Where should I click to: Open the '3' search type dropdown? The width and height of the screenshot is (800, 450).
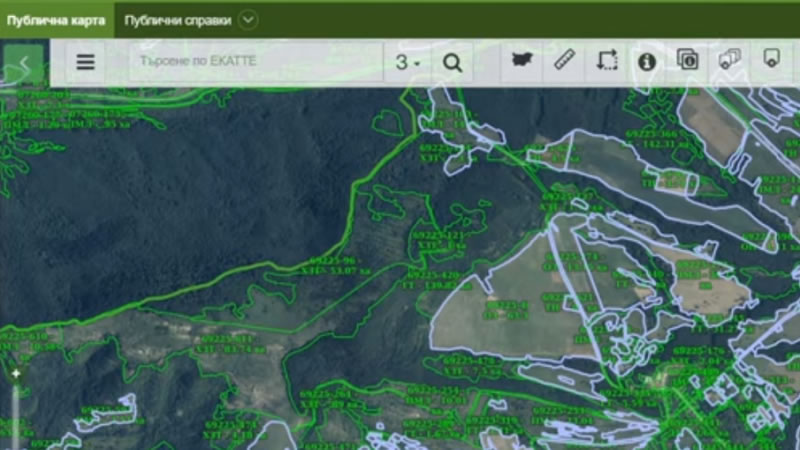406,62
